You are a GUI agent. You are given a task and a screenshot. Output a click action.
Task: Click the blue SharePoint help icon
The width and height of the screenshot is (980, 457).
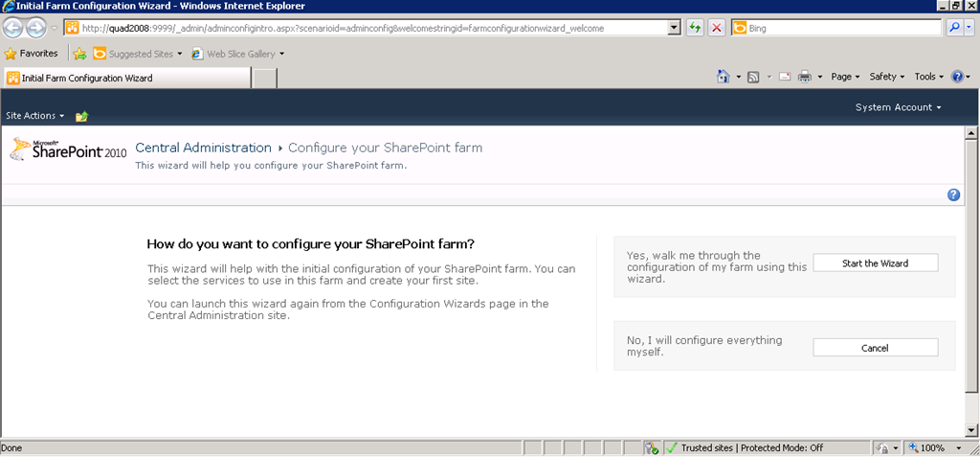coord(954,194)
